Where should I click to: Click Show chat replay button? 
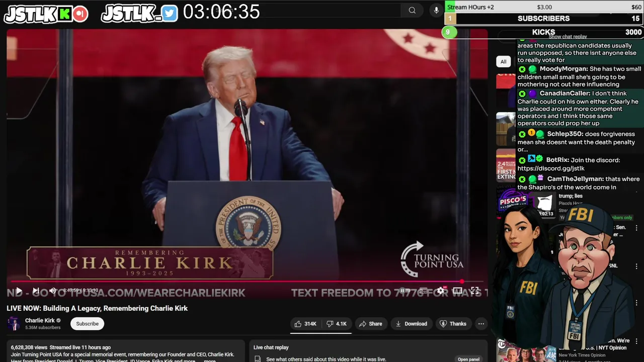coord(568,37)
